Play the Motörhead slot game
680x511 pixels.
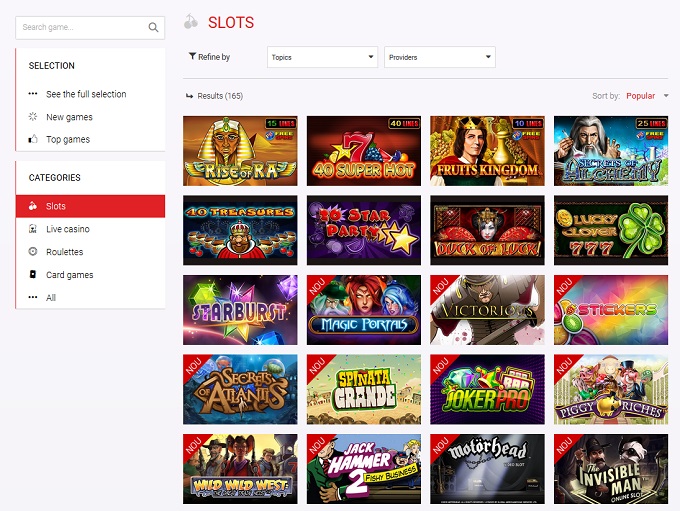pos(487,468)
